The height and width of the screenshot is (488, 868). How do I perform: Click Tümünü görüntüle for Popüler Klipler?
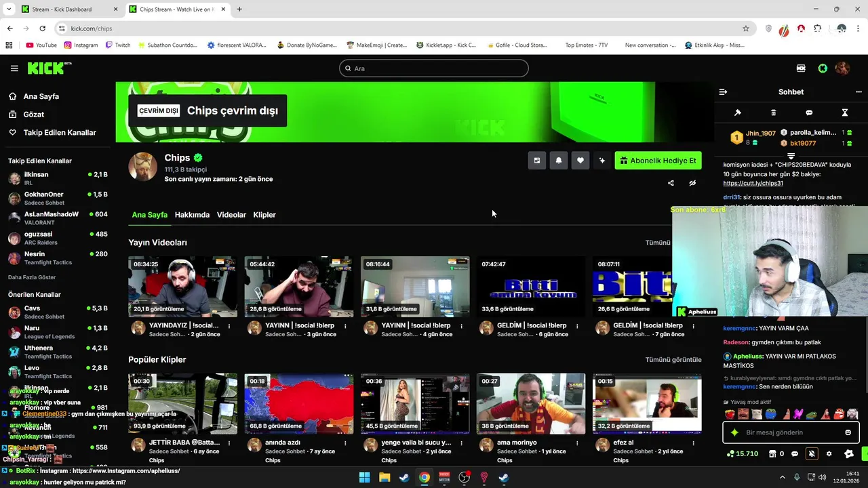click(673, 360)
